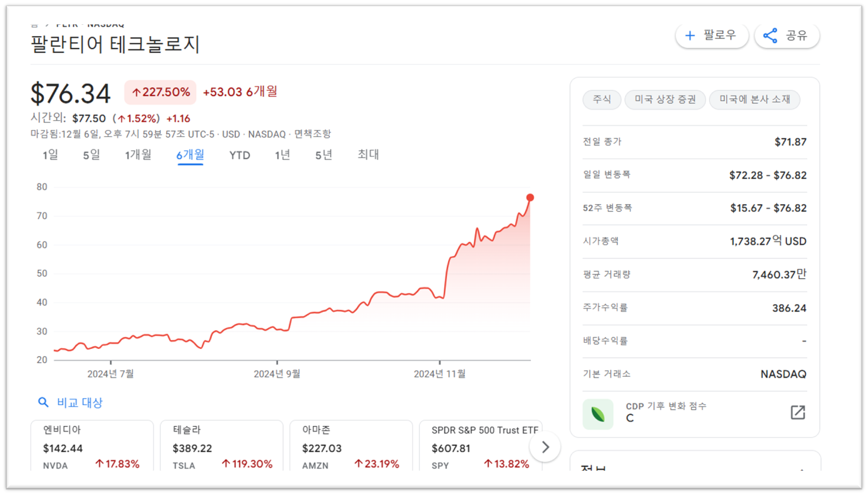Click the plus icon in the 팔로우 button
Image resolution: width=868 pixels, height=495 pixels.
(x=689, y=36)
